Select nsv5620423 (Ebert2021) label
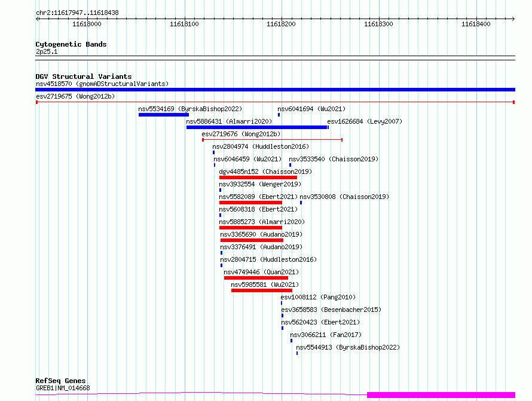The width and height of the screenshot is (532, 401). coord(320,322)
